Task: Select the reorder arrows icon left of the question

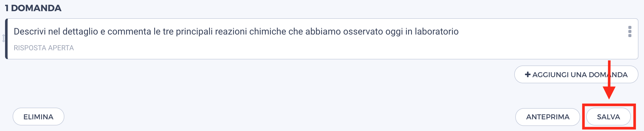Action: tap(3, 38)
